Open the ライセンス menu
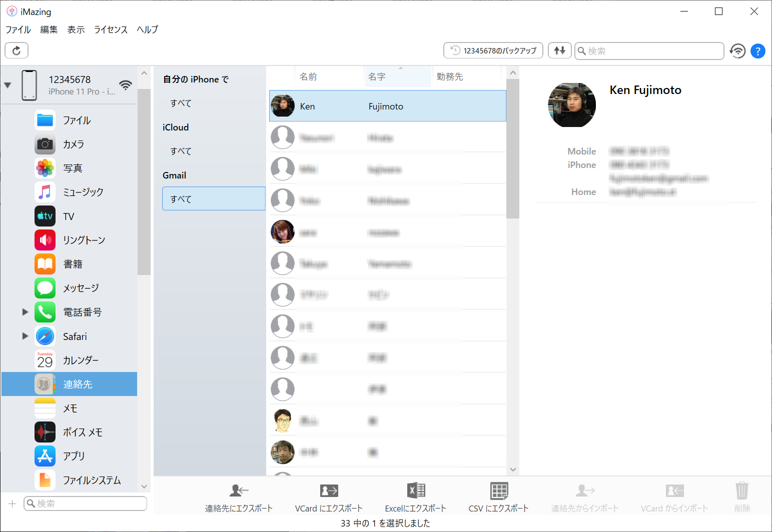772x532 pixels. (111, 29)
